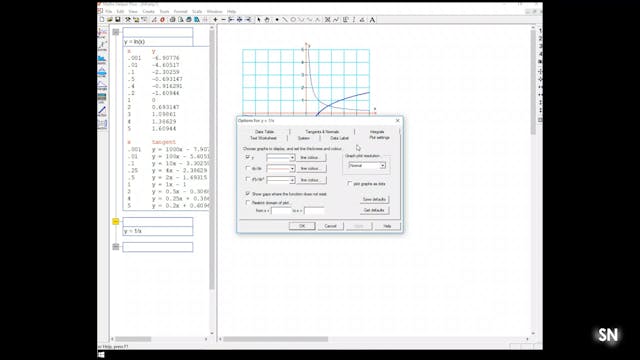Click grey marker beside y = ln(x) entry
Viewport: 640px width, 360px height.
tap(116, 32)
